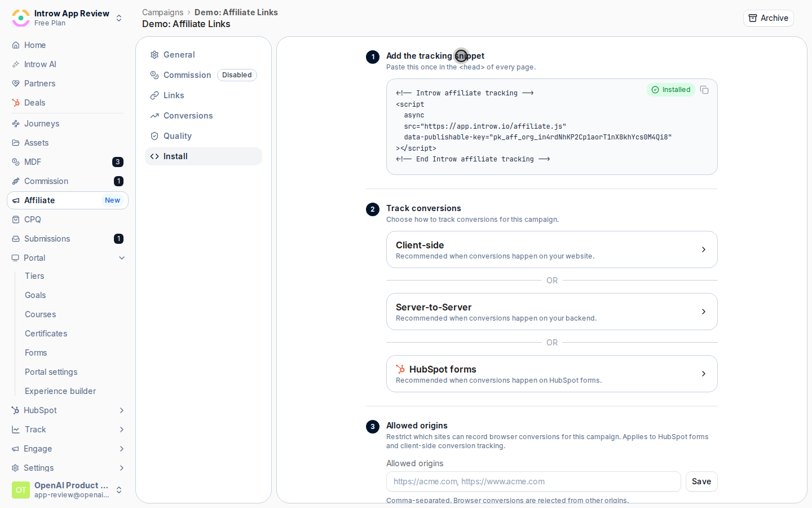812x508 pixels.
Task: Click the New badge on Affiliate
Action: [112, 200]
